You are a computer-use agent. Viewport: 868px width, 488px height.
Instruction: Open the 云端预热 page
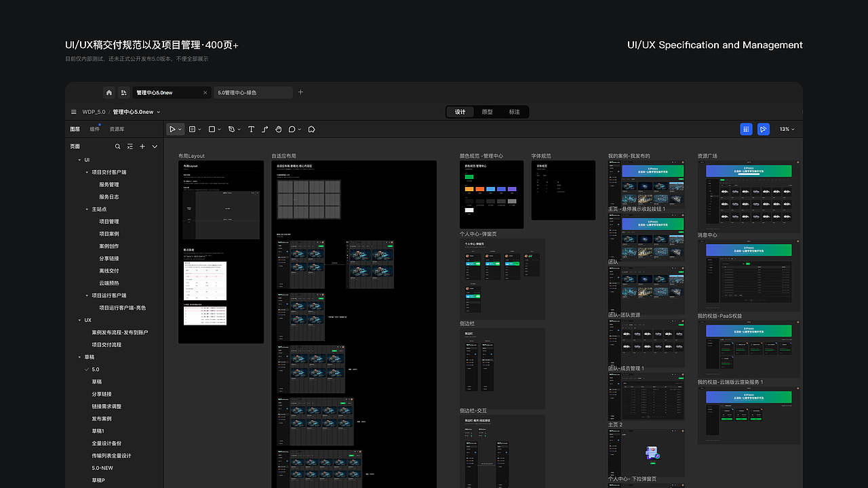[109, 283]
